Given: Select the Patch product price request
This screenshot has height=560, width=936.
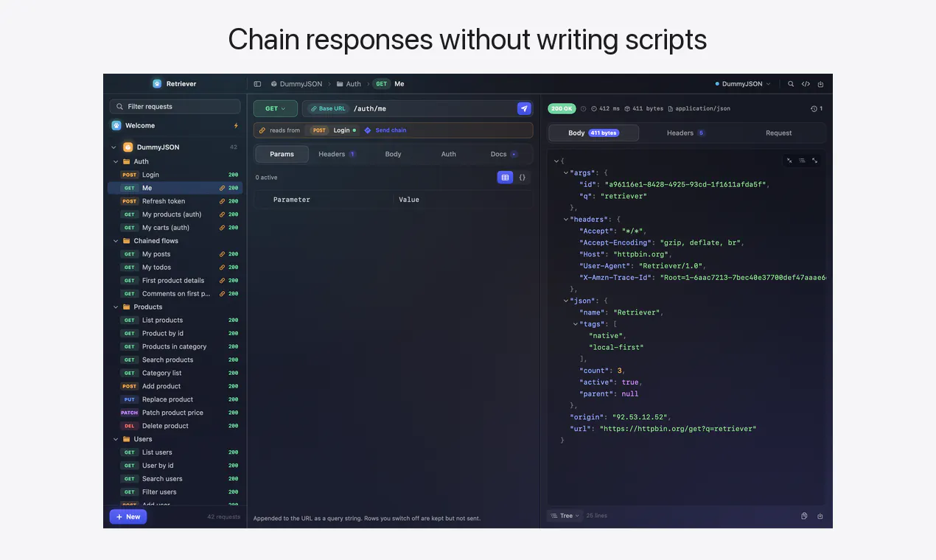Looking at the screenshot, I should pyautogui.click(x=175, y=413).
